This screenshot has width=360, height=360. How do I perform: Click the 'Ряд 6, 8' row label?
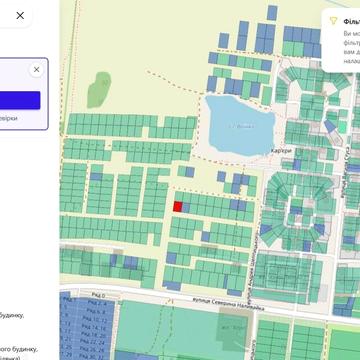tap(97, 312)
